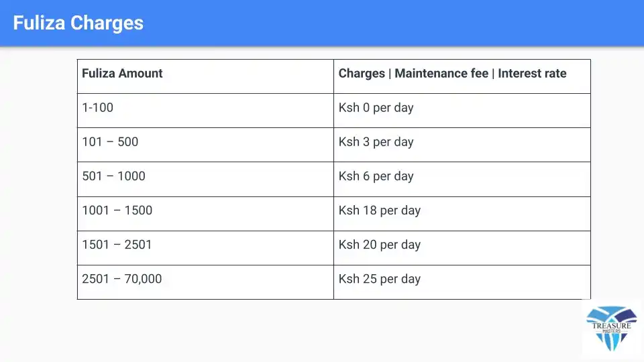Select the Ksh 6 per day cell
Viewport: 644px width, 362px height.
[x=462, y=179]
